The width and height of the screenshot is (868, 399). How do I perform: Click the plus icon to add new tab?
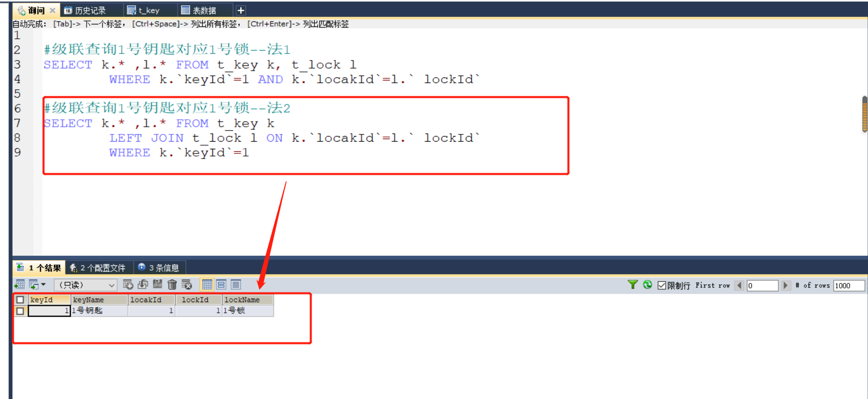241,10
